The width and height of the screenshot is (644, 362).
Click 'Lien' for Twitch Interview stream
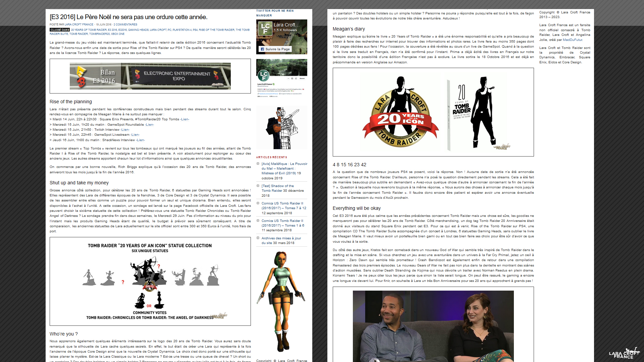click(x=125, y=130)
